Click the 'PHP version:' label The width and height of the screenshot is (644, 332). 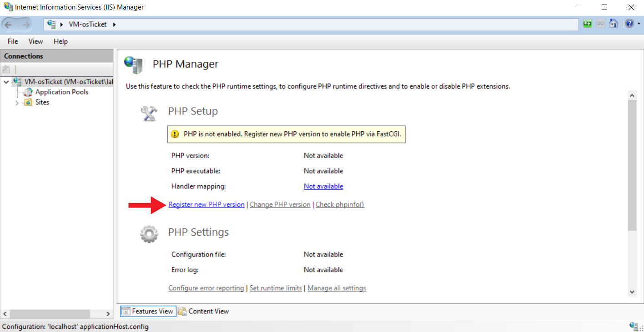point(190,155)
